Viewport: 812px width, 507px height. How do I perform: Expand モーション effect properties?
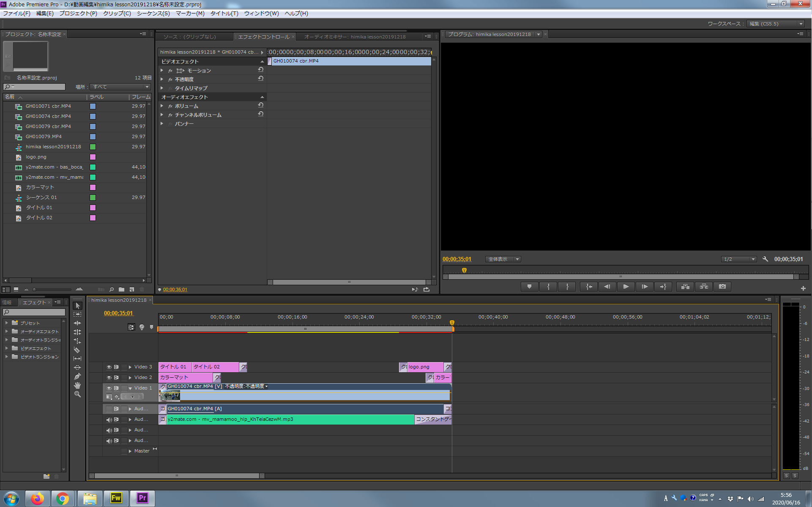click(162, 71)
